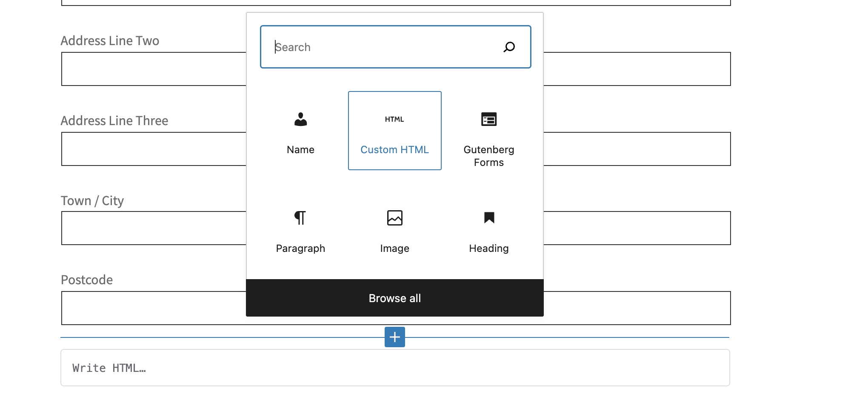Choose the Custom HTML block
Screen dimensions: 868x417
(394, 130)
